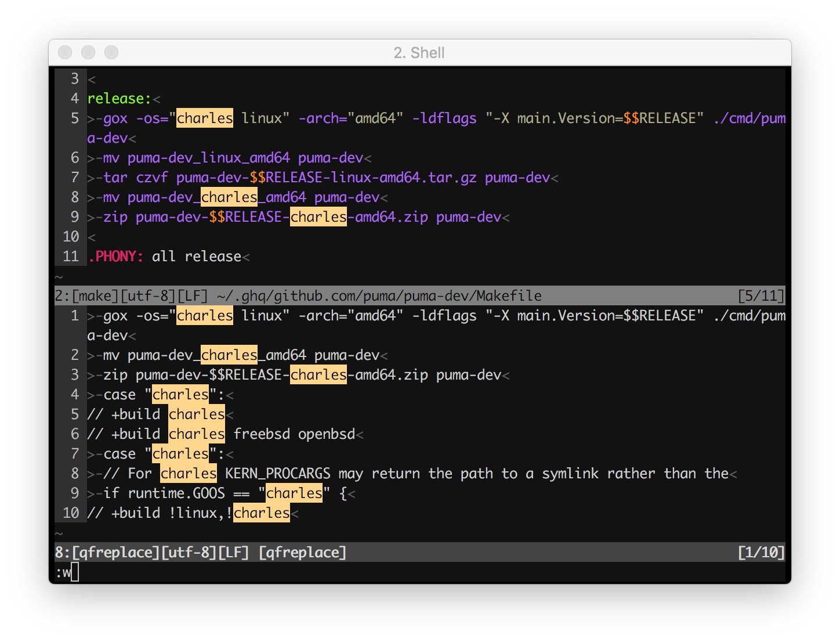Click the [5/11] position indicator

761,296
